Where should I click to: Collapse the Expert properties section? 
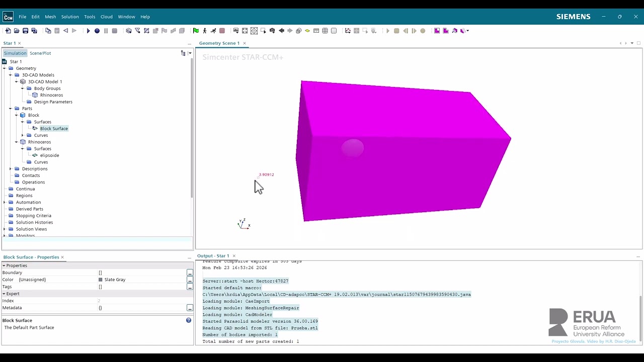(4, 294)
